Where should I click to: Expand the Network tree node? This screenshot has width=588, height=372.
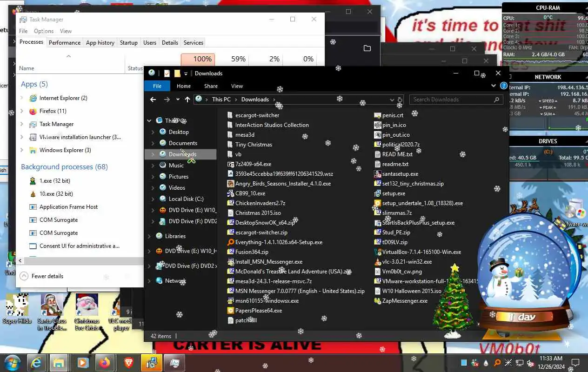149,281
